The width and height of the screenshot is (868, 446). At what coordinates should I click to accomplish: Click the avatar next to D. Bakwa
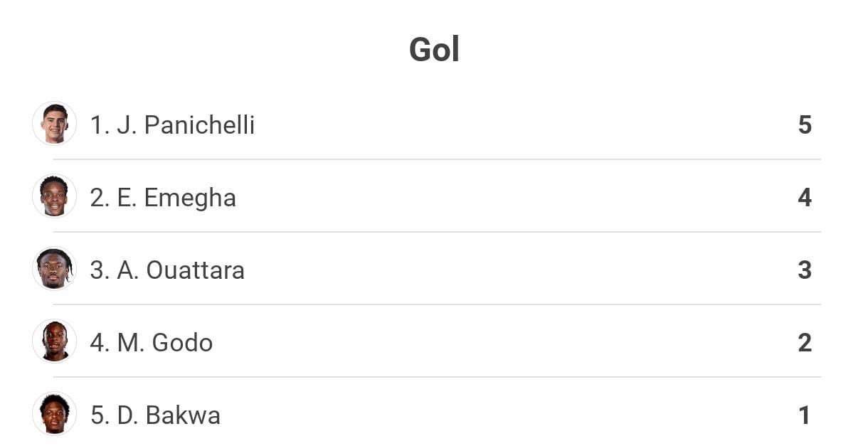point(55,414)
